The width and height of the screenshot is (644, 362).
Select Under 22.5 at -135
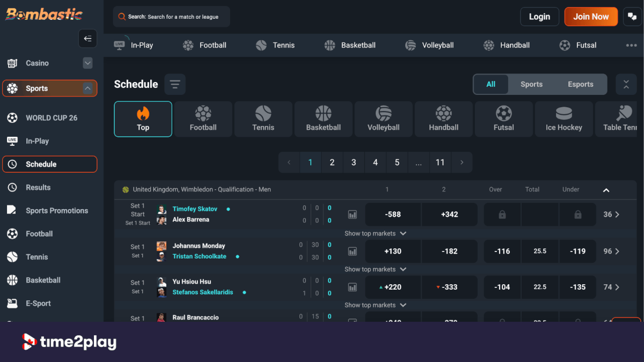click(x=578, y=287)
